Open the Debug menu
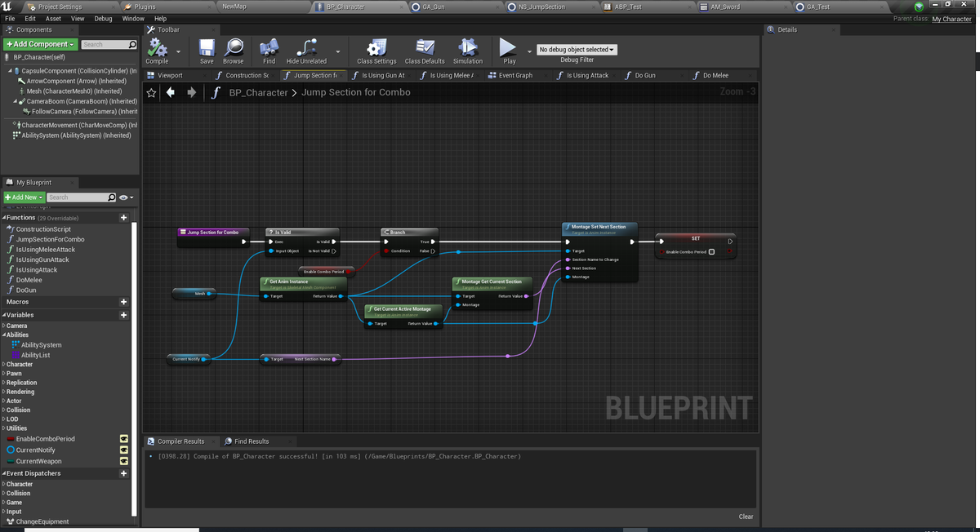The height and width of the screenshot is (532, 980). (104, 18)
